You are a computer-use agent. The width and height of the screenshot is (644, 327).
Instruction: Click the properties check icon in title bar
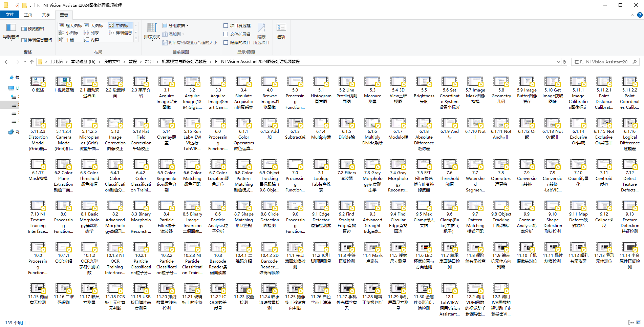click(x=17, y=5)
